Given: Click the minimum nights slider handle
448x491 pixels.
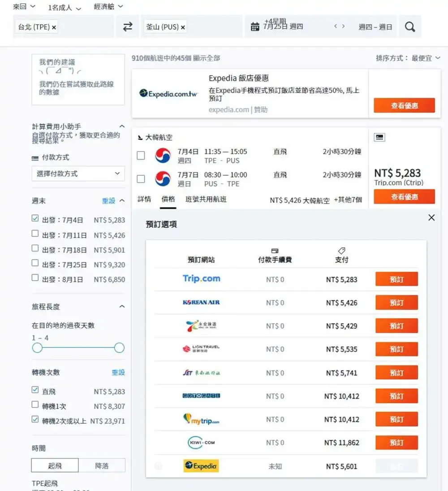Looking at the screenshot, I should [x=37, y=348].
